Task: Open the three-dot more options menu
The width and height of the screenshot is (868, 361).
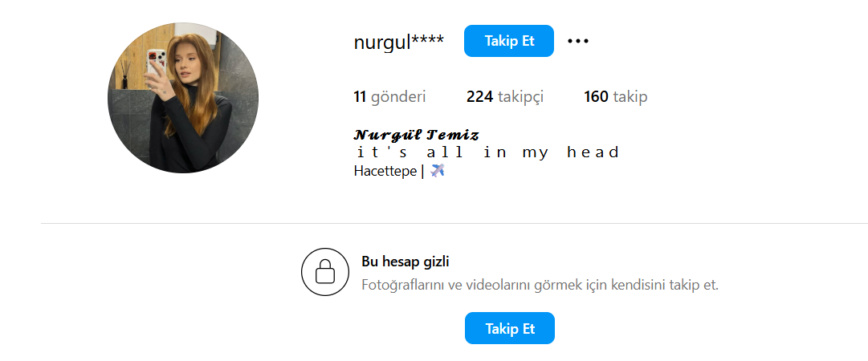Action: (578, 41)
